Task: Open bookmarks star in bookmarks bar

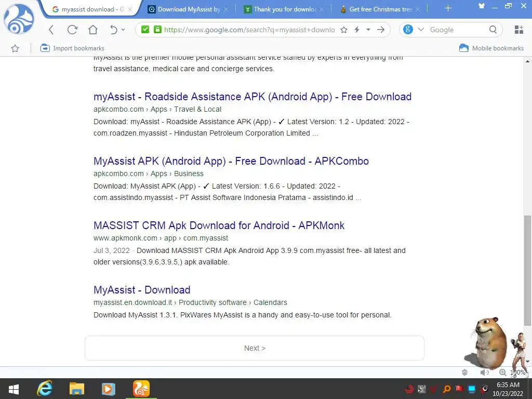Action: click(15, 48)
